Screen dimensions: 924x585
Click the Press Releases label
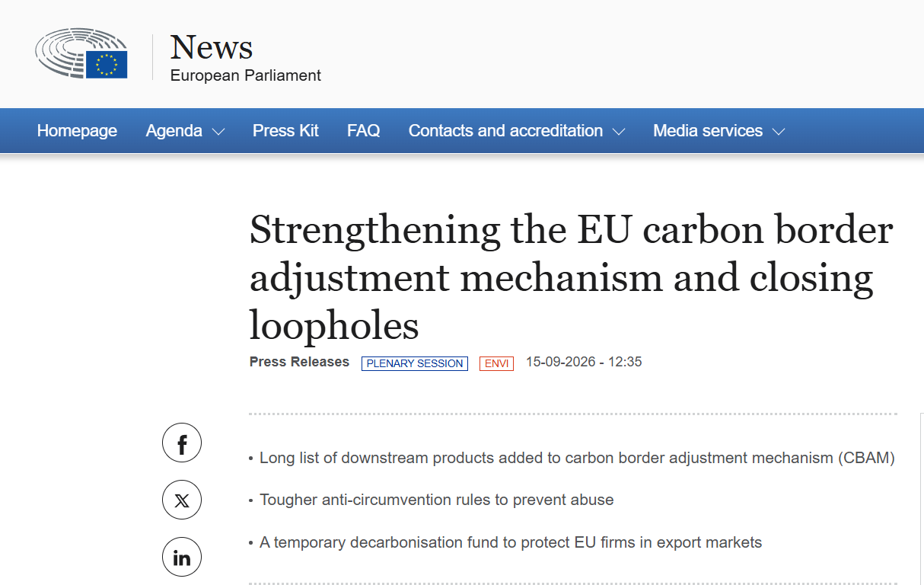point(299,362)
